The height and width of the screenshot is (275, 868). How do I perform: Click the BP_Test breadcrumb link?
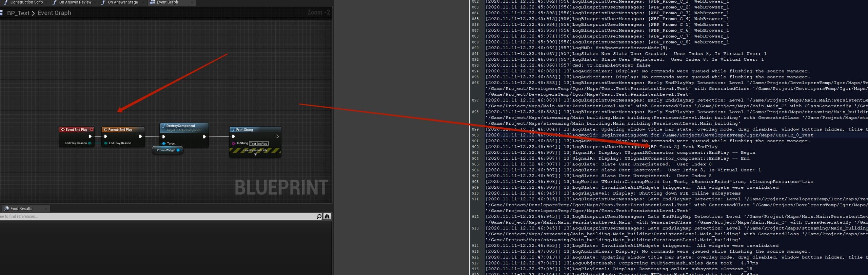(x=18, y=13)
